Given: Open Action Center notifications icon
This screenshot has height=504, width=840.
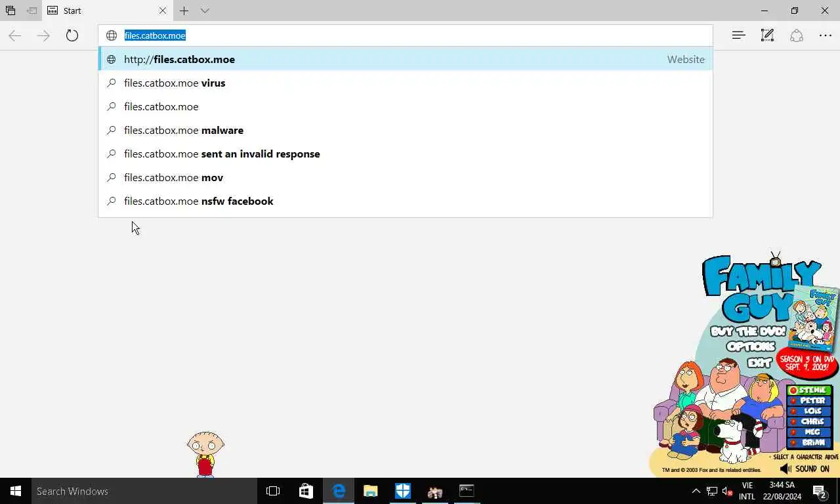Looking at the screenshot, I should (x=820, y=491).
